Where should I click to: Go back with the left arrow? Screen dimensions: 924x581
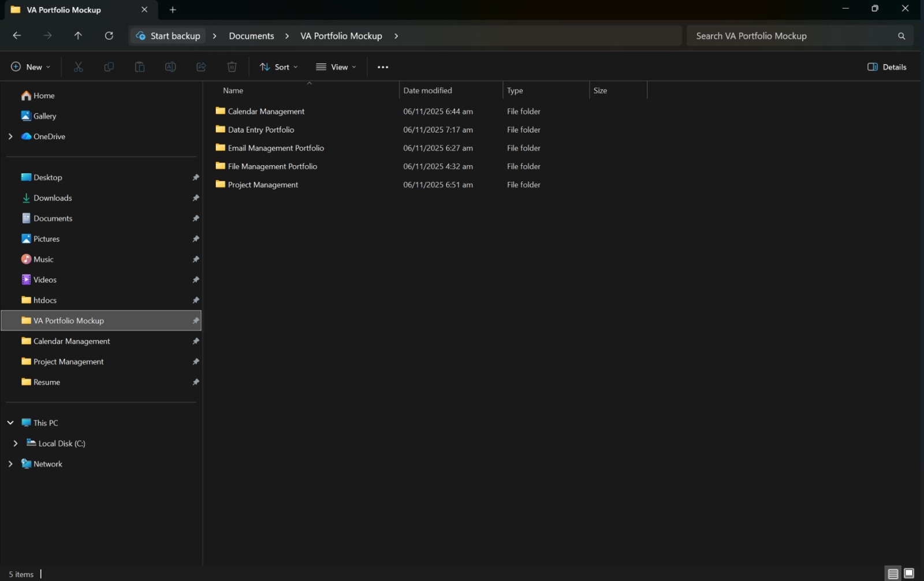point(17,36)
